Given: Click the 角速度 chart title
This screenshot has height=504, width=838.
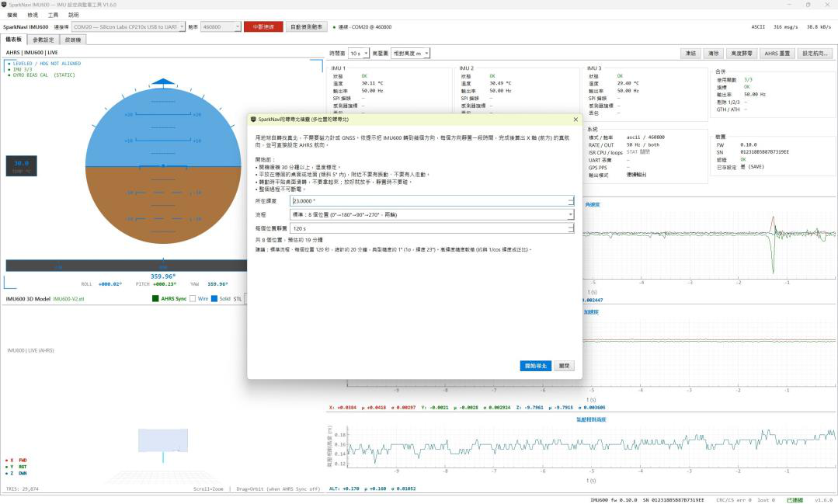Looking at the screenshot, I should pos(592,205).
